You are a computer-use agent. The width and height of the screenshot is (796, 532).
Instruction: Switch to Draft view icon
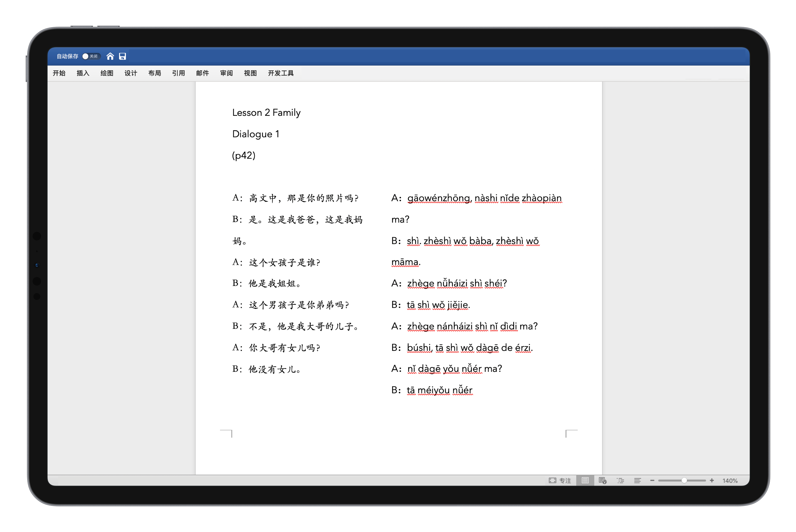point(637,480)
